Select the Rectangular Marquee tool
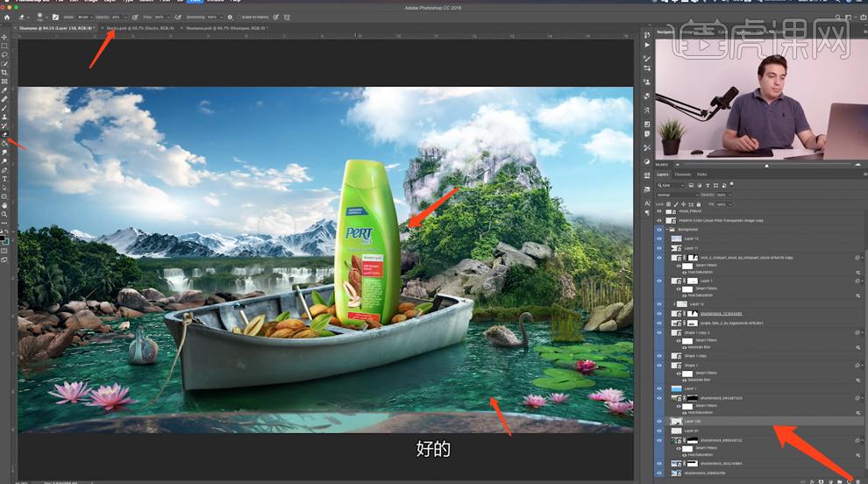The image size is (868, 484). click(4, 46)
